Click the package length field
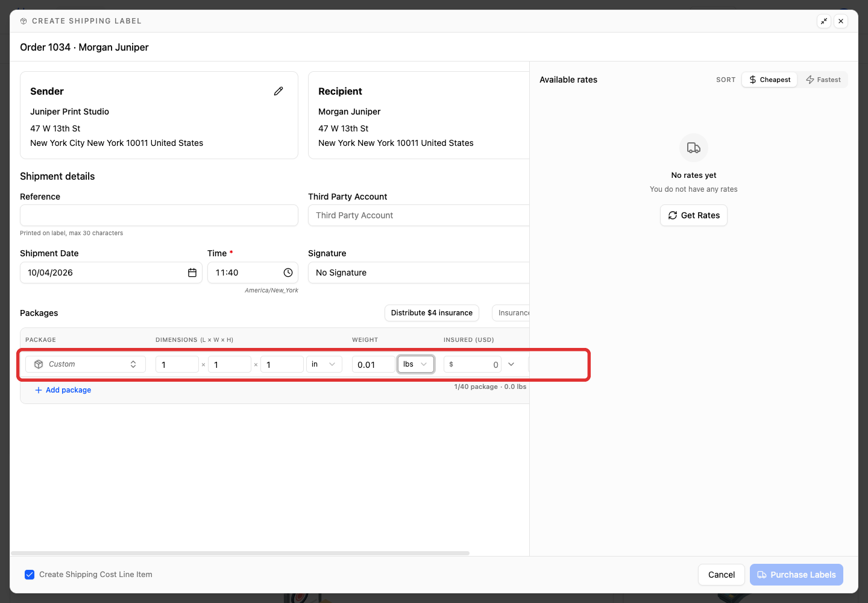Viewport: 868px width, 603px height. pyautogui.click(x=177, y=364)
